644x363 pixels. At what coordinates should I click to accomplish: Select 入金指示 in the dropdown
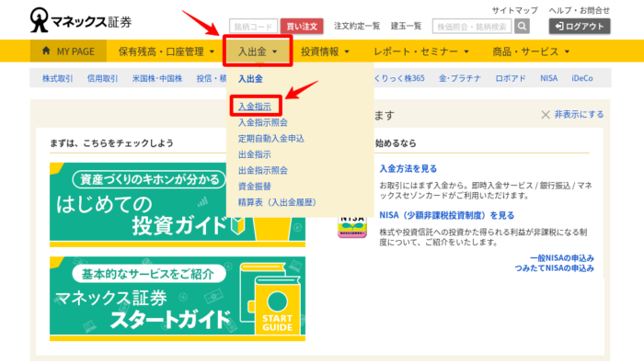pos(255,107)
